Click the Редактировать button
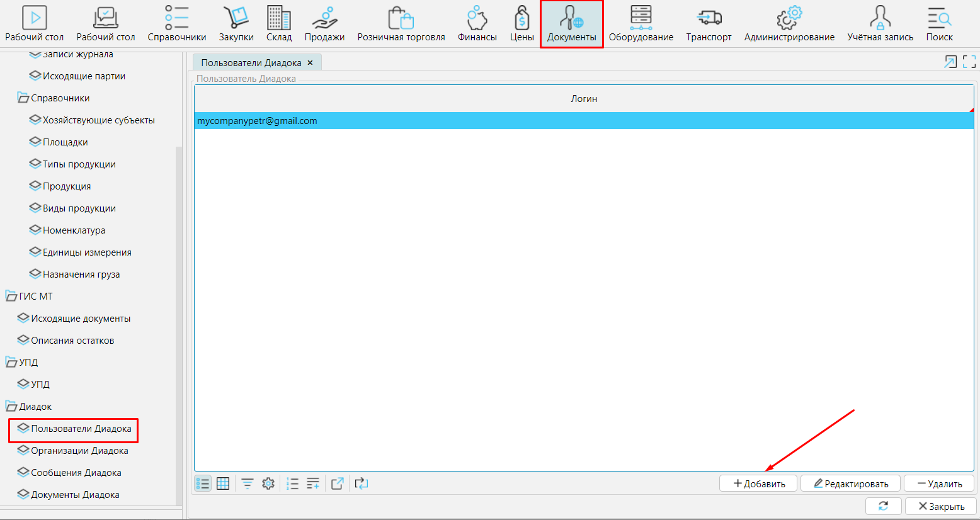980x520 pixels. (x=850, y=483)
